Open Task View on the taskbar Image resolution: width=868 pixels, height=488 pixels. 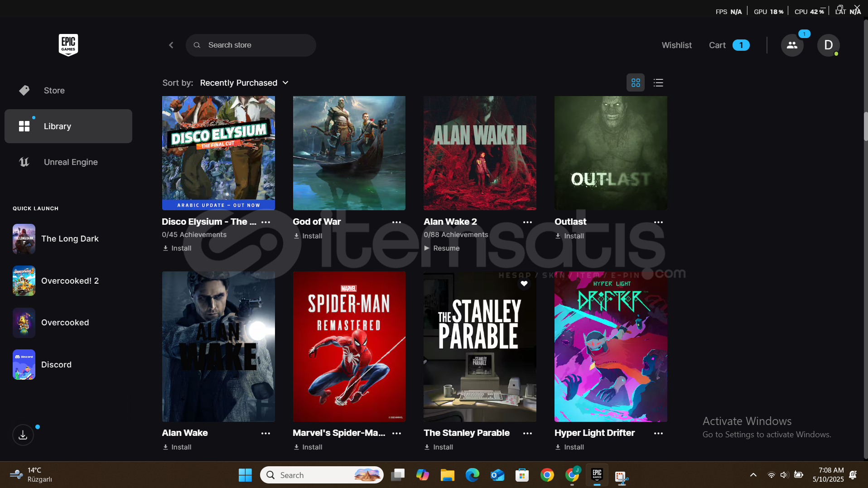pos(398,475)
